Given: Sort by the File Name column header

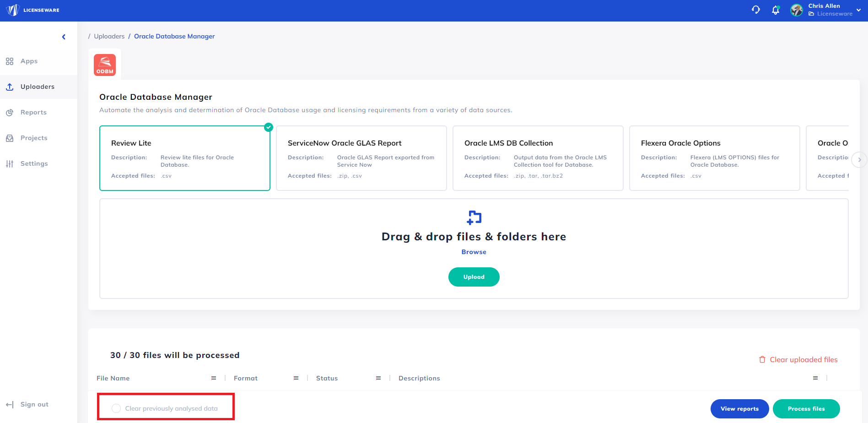Looking at the screenshot, I should tap(113, 378).
